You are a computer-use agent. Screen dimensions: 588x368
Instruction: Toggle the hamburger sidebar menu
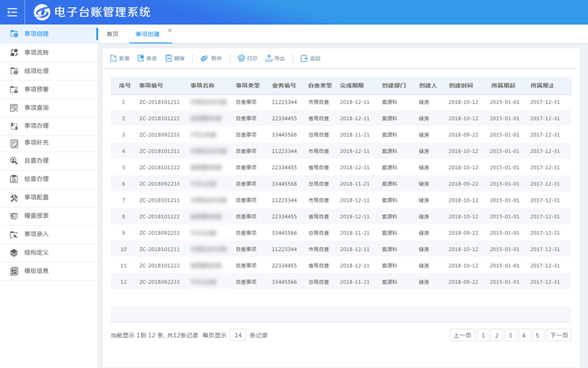pyautogui.click(x=12, y=12)
